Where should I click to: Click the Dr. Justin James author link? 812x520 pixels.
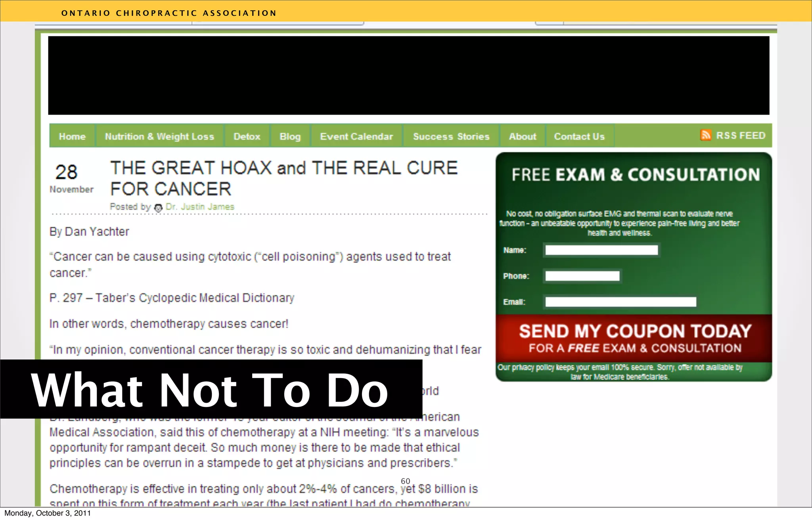tap(200, 207)
